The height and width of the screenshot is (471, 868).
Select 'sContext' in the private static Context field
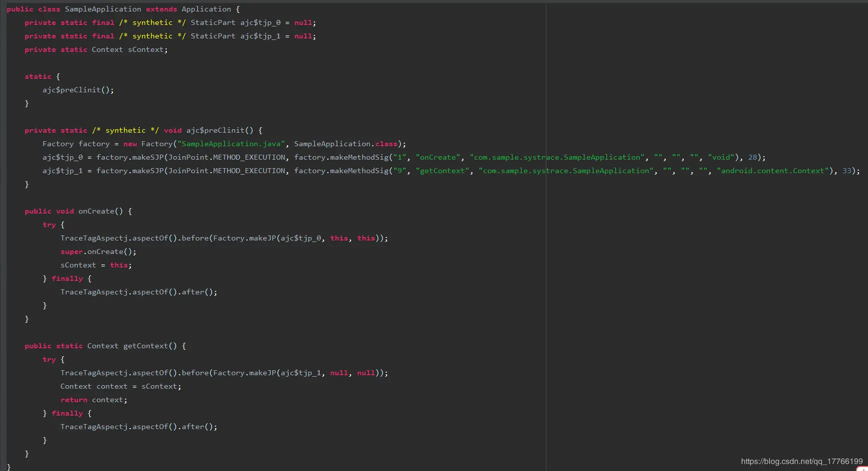pos(146,49)
